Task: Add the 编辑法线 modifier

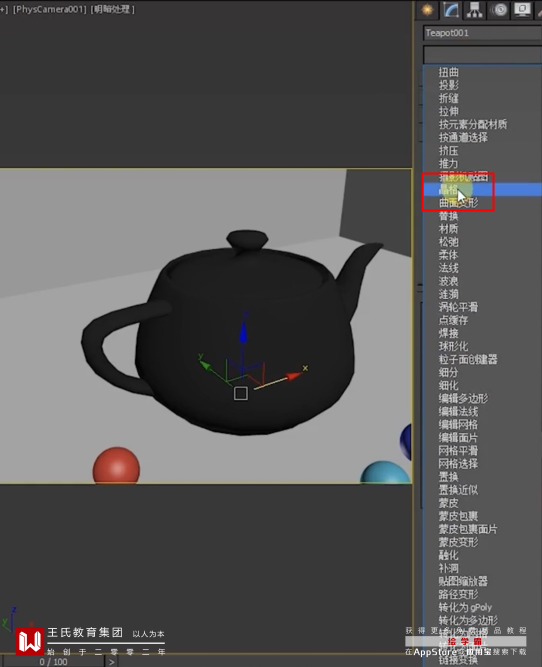Action: 458,411
